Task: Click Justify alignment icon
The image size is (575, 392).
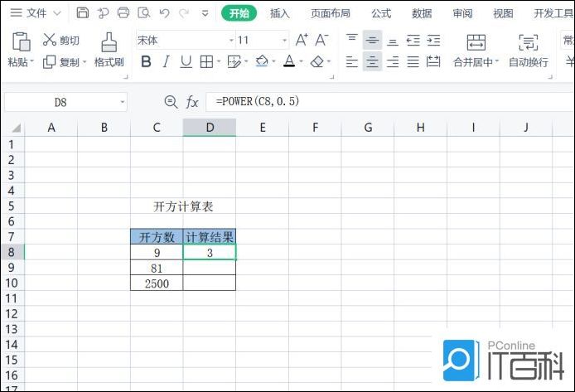Action: point(413,61)
